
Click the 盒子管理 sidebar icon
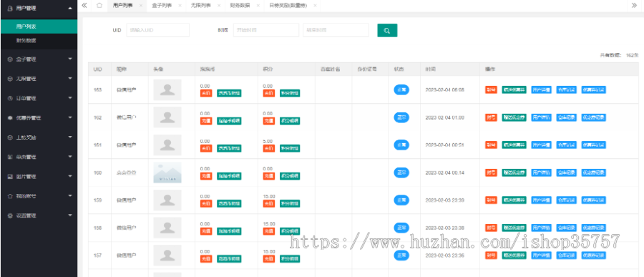tap(10, 59)
